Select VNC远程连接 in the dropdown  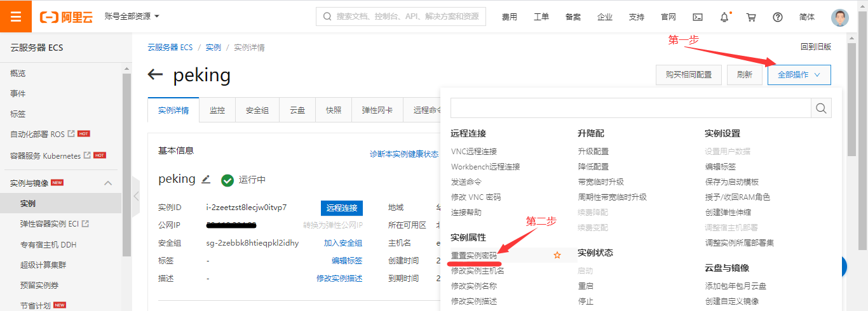coord(474,152)
